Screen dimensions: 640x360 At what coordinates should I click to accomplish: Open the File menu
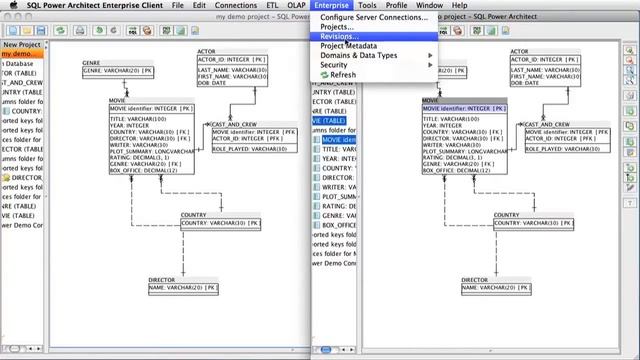pyautogui.click(x=178, y=5)
